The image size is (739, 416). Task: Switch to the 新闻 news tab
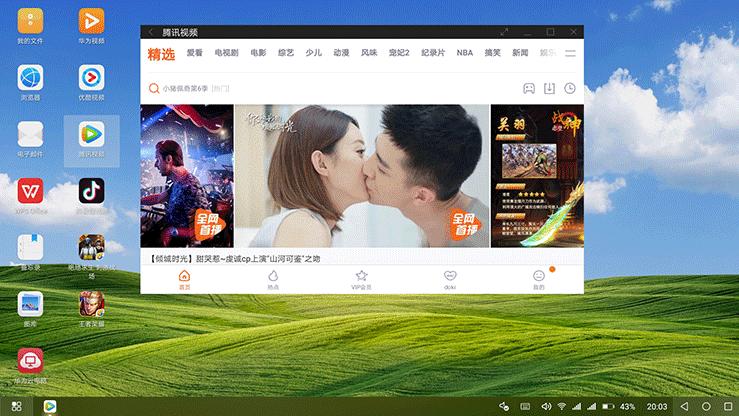click(520, 53)
